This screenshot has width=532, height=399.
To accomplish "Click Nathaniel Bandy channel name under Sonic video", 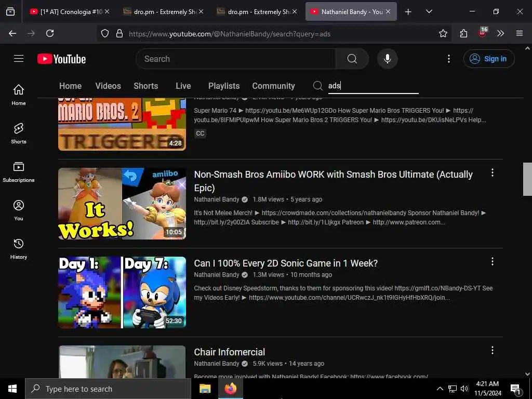I will 217,275.
